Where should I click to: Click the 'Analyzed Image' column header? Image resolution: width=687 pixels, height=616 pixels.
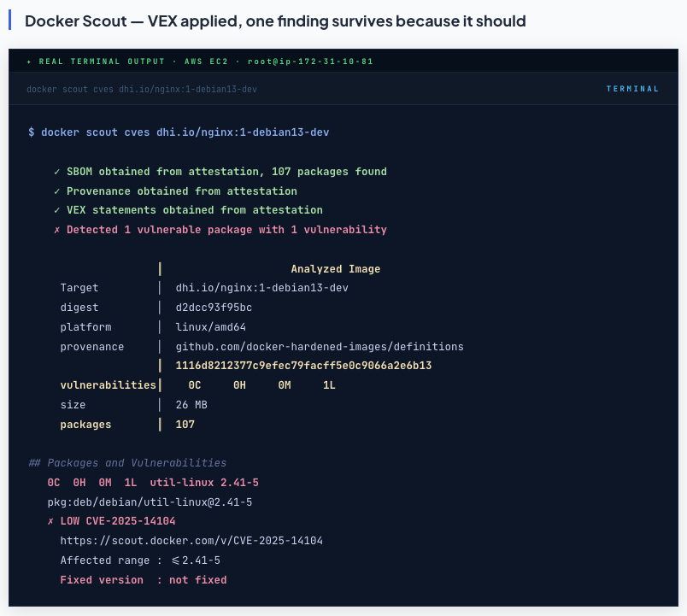(x=336, y=269)
